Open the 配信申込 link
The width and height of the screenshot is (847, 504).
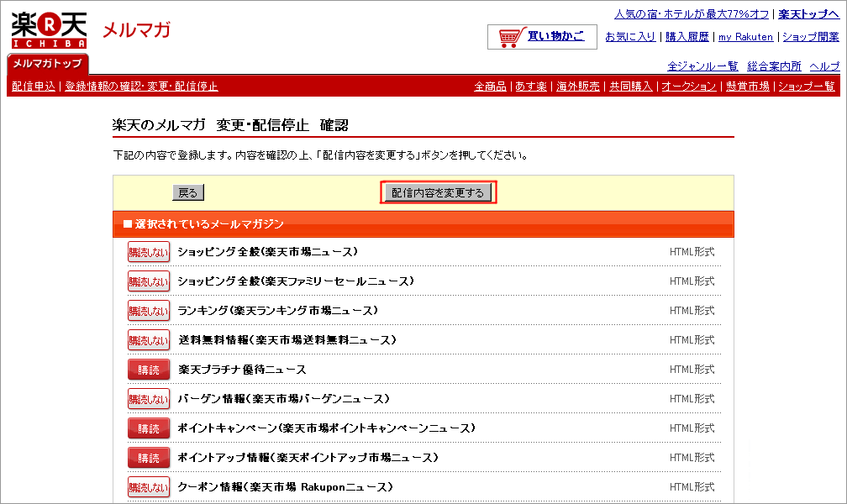click(x=34, y=87)
